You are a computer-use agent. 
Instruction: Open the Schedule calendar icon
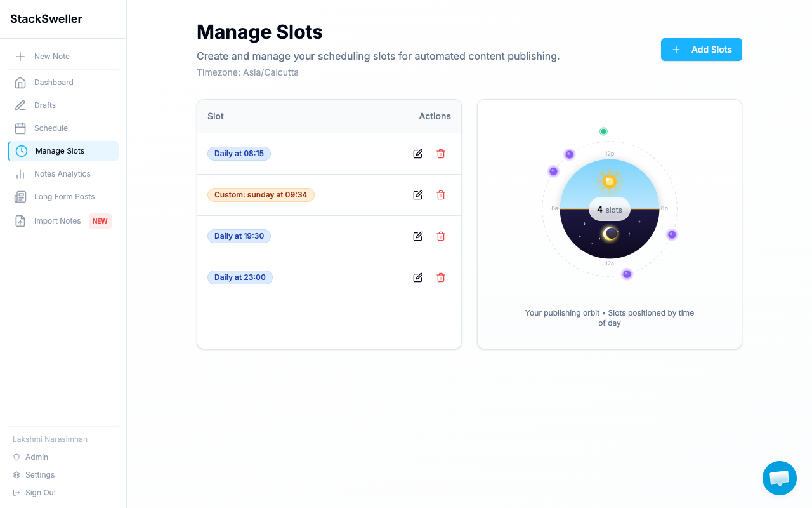(20, 128)
